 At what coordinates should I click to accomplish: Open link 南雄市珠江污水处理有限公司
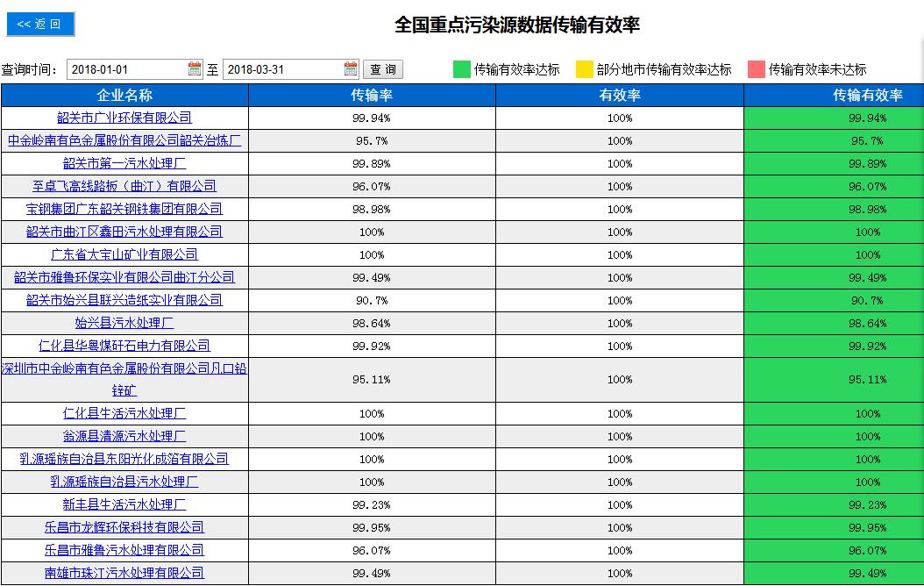tap(124, 574)
